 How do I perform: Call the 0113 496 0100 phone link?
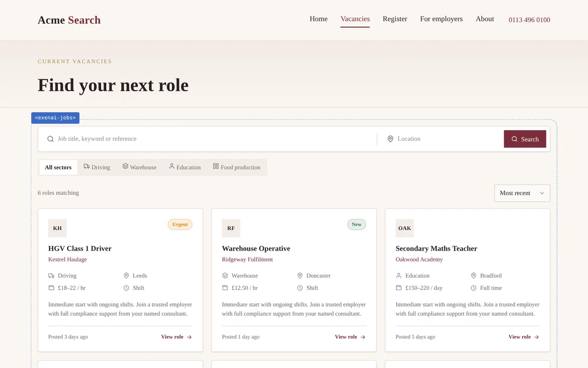click(x=529, y=20)
